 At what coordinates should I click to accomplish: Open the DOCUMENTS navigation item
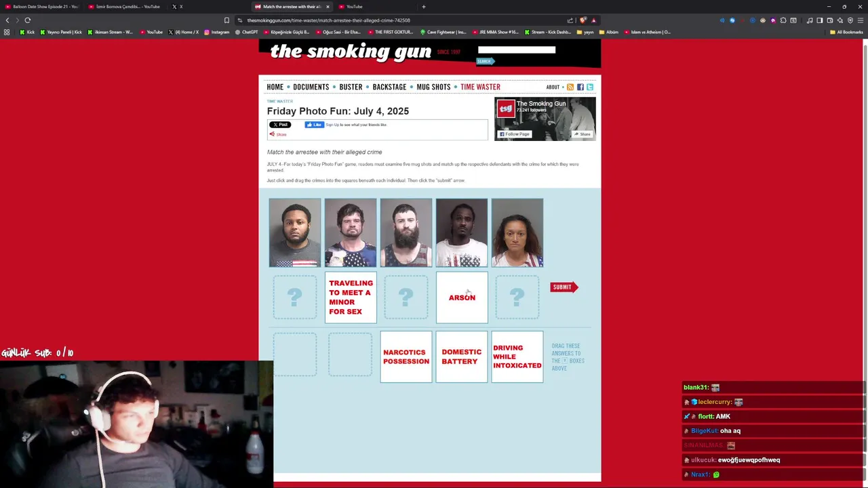coord(311,87)
